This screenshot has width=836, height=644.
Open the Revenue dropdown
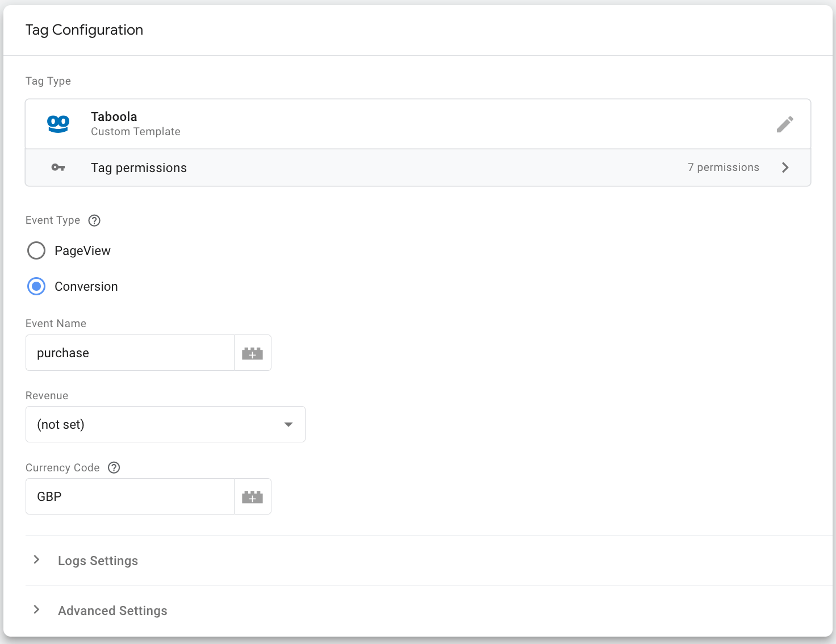pos(165,424)
